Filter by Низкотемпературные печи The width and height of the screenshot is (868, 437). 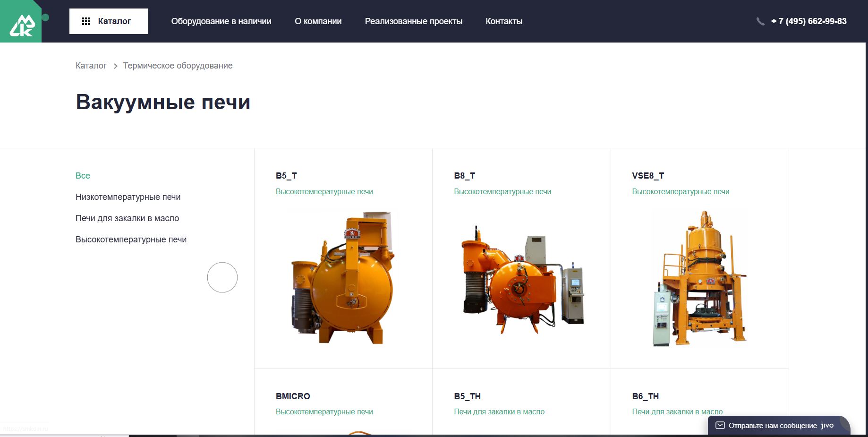click(x=128, y=197)
